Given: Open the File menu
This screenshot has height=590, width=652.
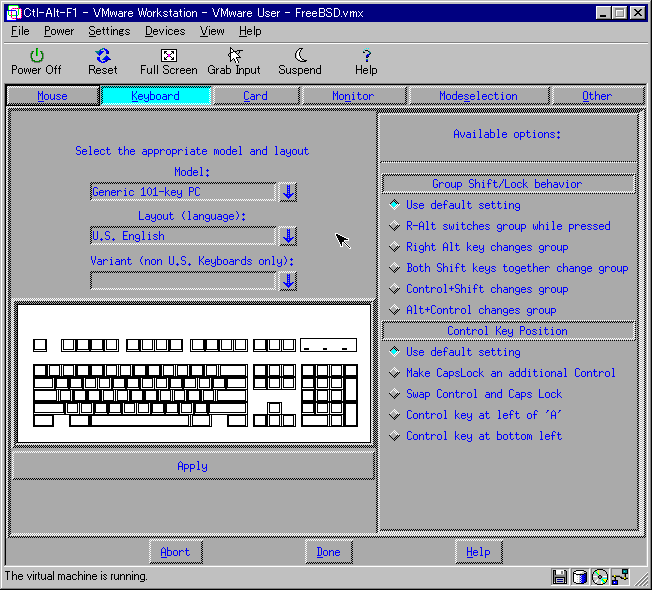Looking at the screenshot, I should pos(20,31).
